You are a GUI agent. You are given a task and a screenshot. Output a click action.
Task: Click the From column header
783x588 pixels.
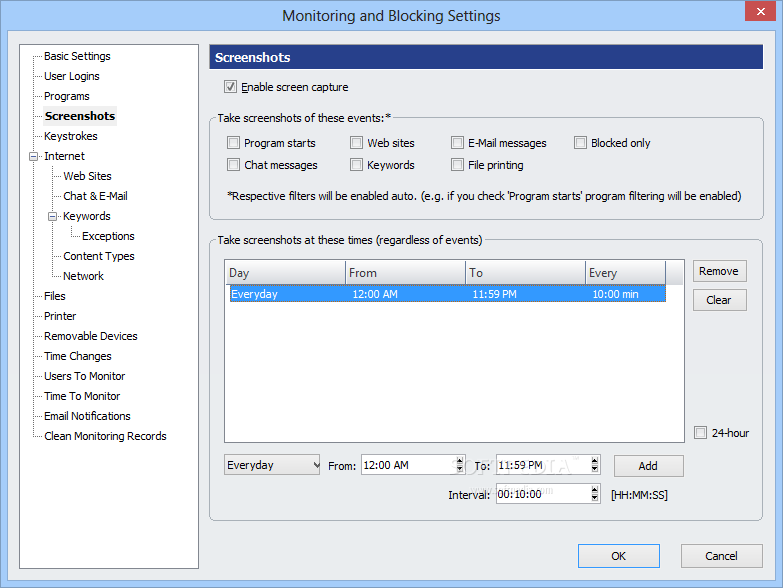405,273
